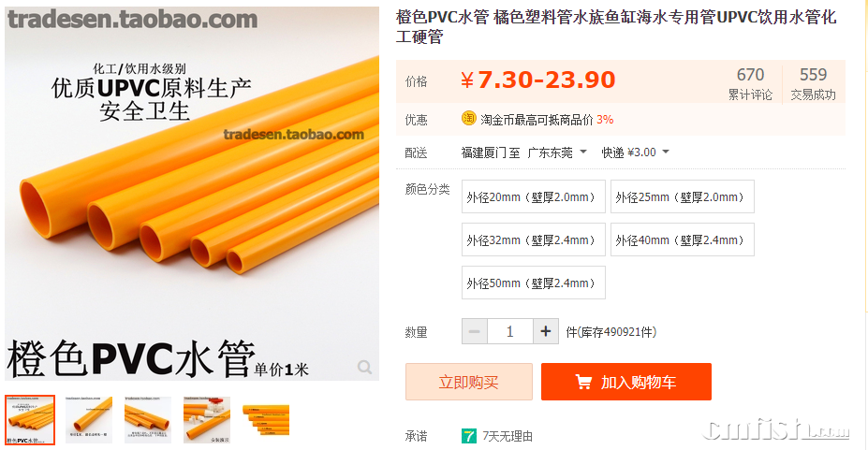Click the magnifier zoom icon on product image
This screenshot has height=450, width=868.
coord(364,367)
